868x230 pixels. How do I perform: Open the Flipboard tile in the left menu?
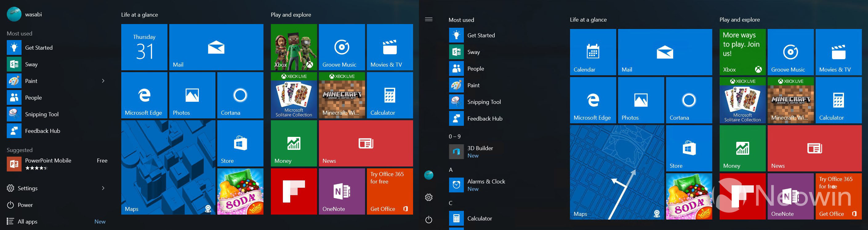point(294,191)
